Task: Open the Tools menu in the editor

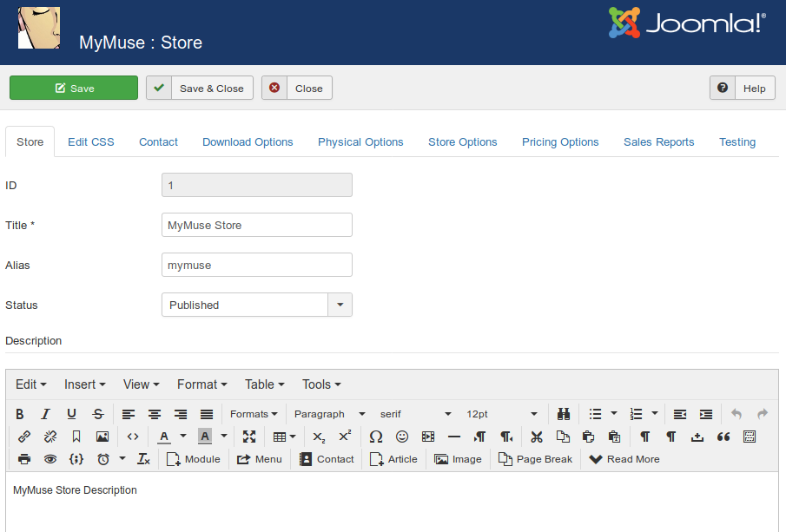Action: [x=320, y=384]
